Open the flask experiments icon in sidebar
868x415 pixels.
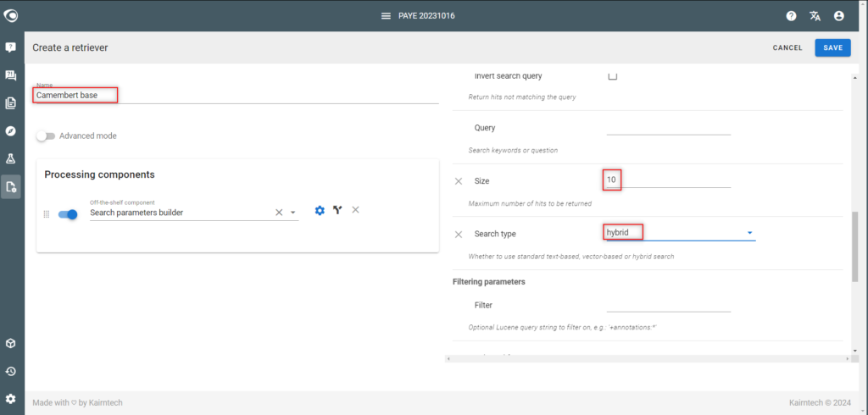(10, 159)
